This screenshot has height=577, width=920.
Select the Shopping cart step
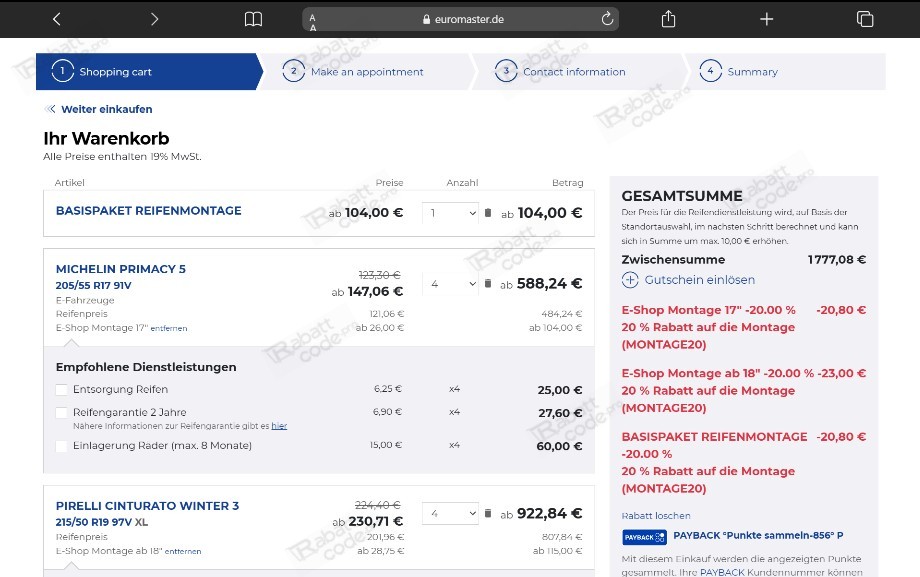pyautogui.click(x=147, y=72)
